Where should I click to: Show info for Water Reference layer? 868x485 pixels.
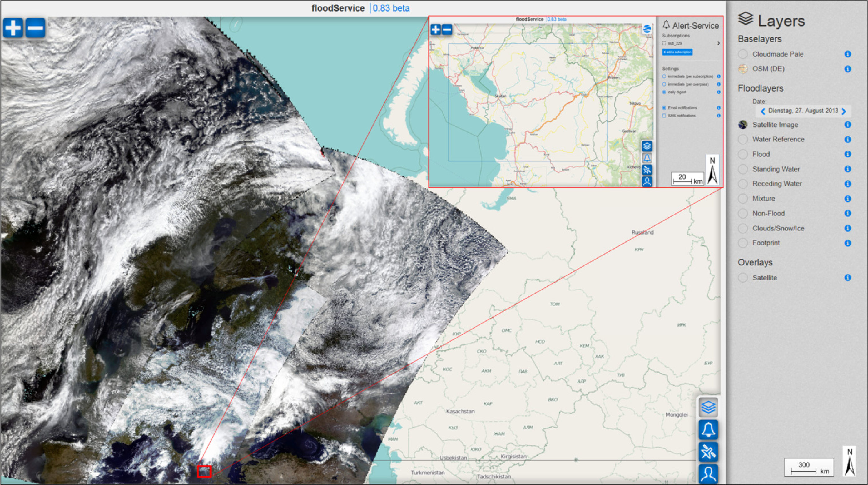[x=848, y=139]
